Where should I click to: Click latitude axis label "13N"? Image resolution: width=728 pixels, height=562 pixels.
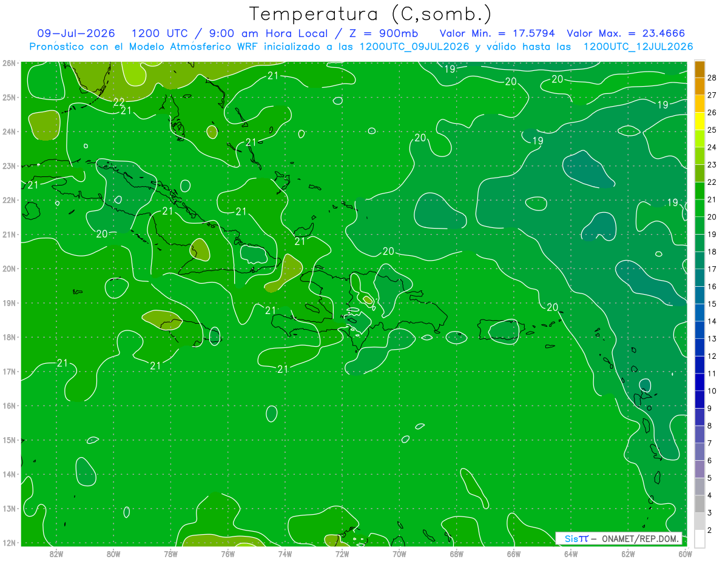click(8, 509)
